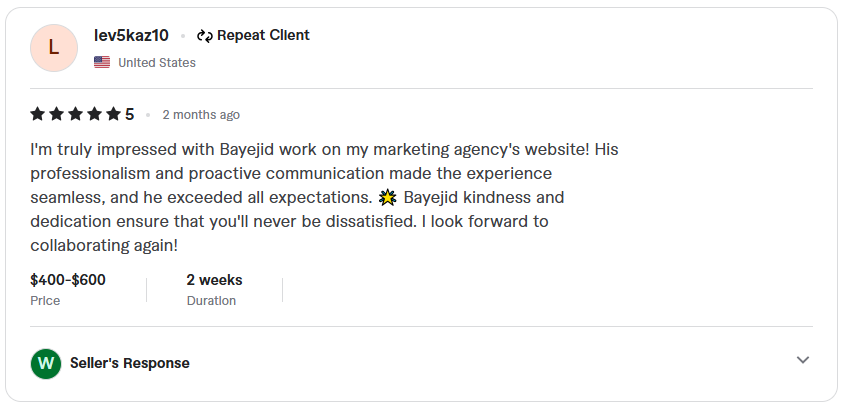The image size is (845, 407).
Task: Click the green W seller avatar
Action: pos(46,363)
